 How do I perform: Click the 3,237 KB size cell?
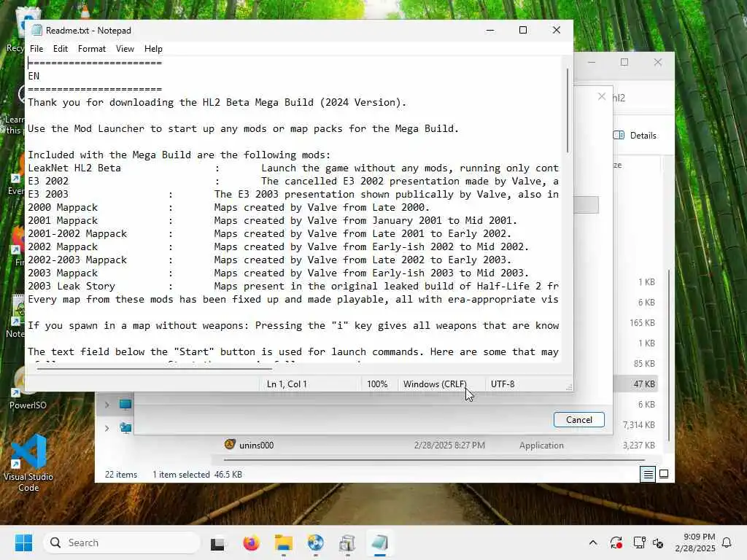pos(639,446)
